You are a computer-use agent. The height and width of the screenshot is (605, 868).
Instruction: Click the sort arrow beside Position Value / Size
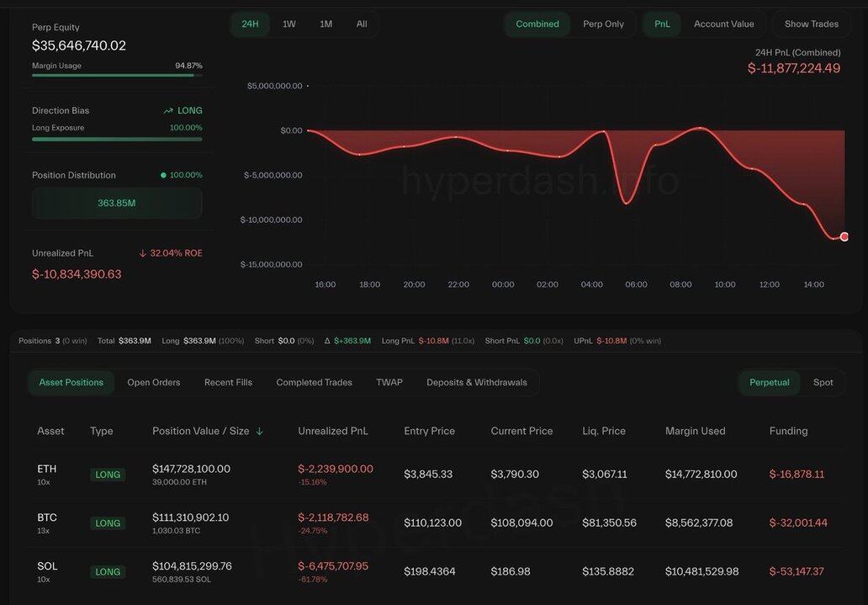259,432
